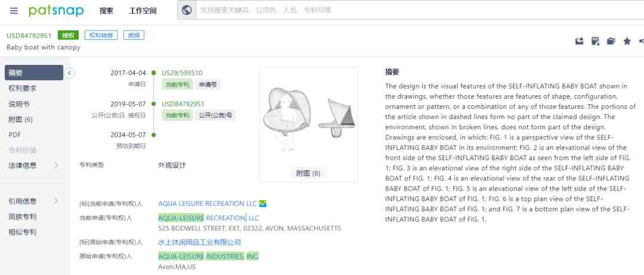Expand the 引用信息 section

pyautogui.click(x=34, y=201)
